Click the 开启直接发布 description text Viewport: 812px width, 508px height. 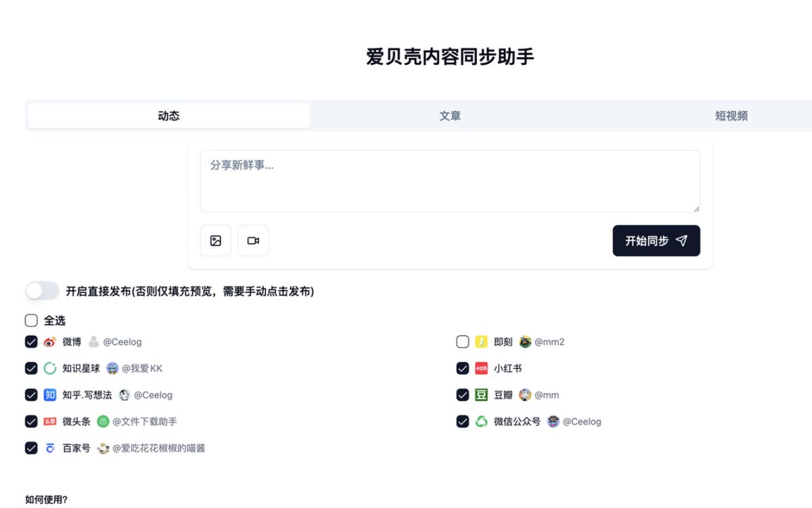(190, 291)
